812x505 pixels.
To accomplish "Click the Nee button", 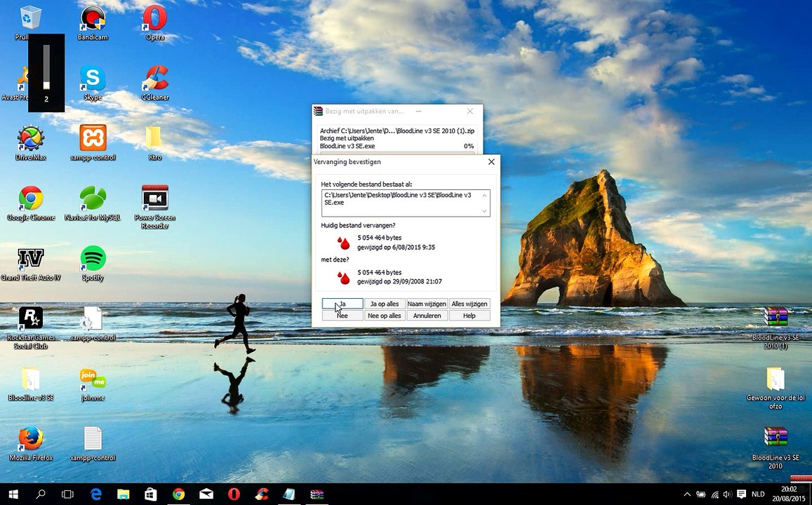I will (342, 316).
